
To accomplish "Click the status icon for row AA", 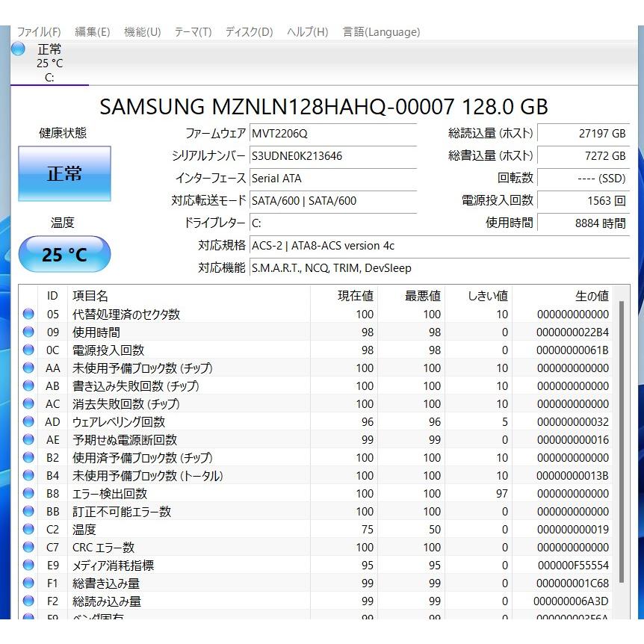I will click(28, 368).
